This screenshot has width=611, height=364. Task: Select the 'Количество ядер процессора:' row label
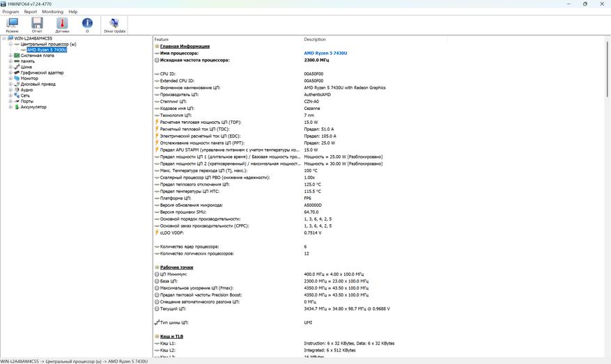[190, 246]
